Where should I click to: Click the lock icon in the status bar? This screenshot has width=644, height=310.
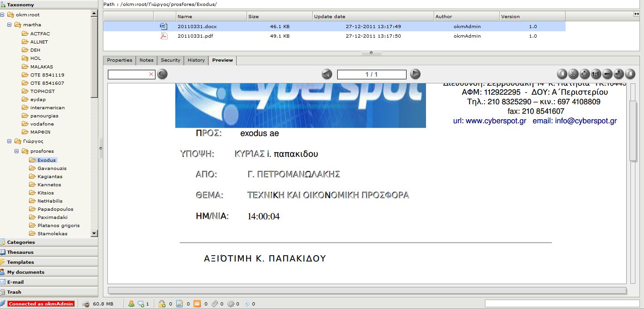tap(162, 304)
